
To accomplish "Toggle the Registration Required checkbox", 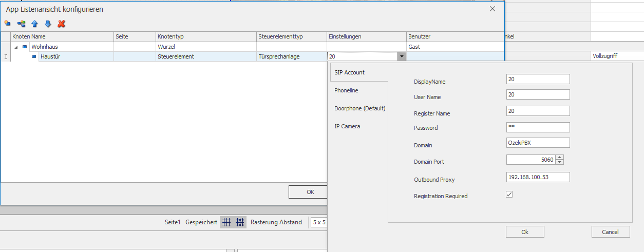I will point(509,194).
